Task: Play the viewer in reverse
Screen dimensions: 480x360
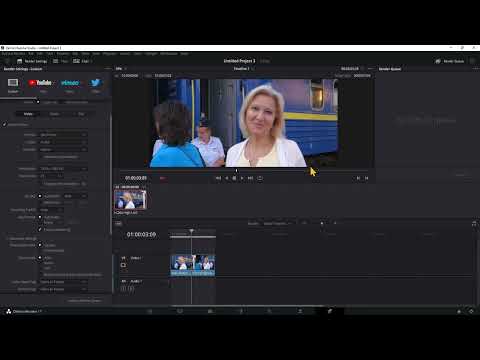Action: (x=227, y=178)
